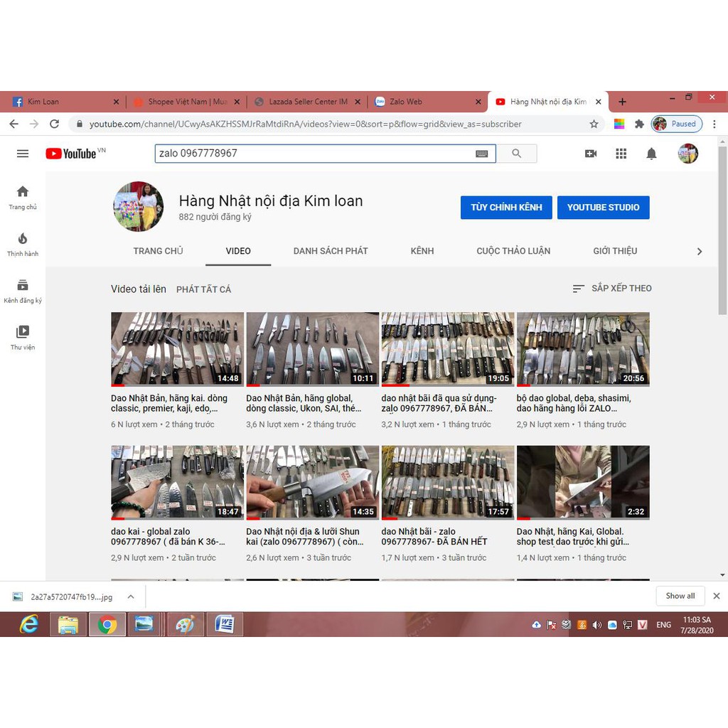Switch to the TRANG CHỦ channel tab

click(x=159, y=251)
